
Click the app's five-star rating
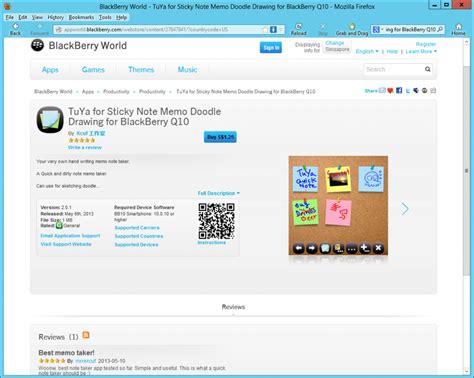pyautogui.click(x=82, y=140)
